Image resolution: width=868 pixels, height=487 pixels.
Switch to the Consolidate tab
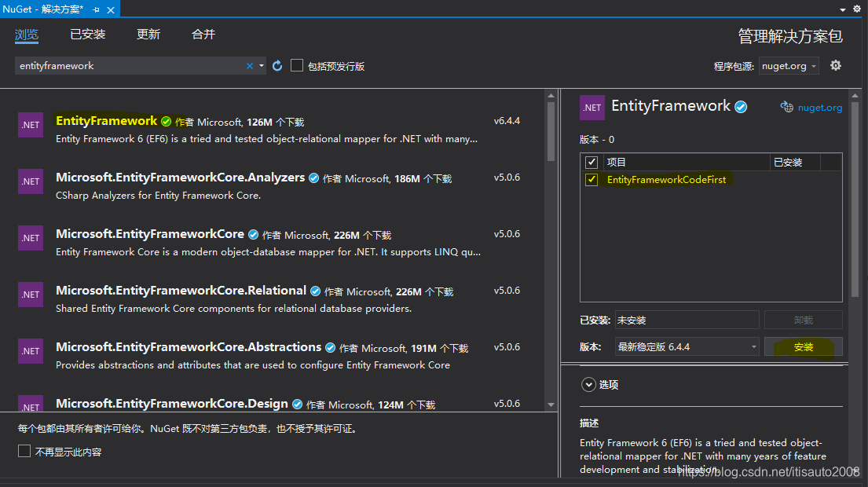tap(203, 35)
